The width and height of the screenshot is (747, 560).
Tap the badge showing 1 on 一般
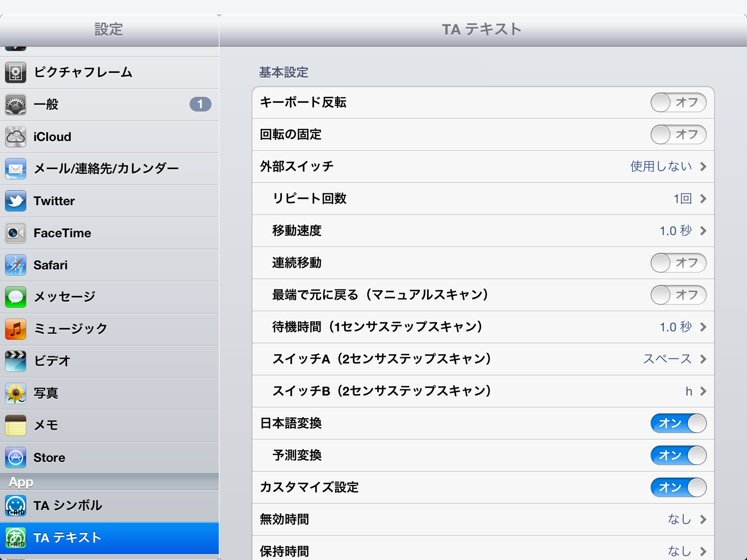point(200,104)
